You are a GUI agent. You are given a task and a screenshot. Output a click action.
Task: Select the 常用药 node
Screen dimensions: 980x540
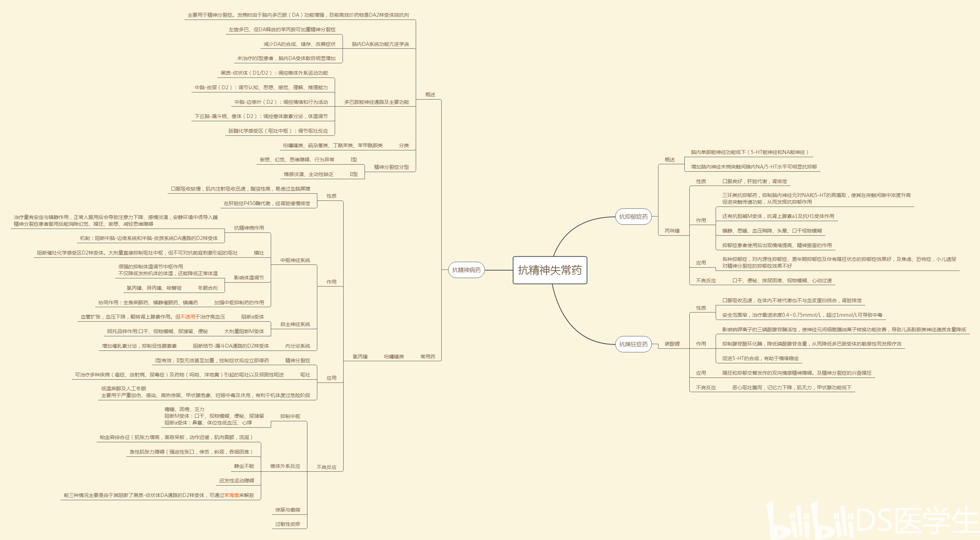click(427, 357)
